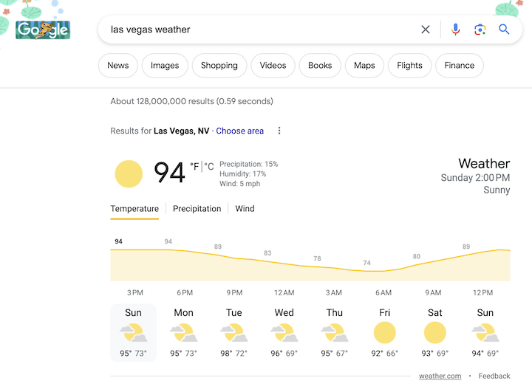
Task: Filter results by Images
Action: click(x=165, y=66)
